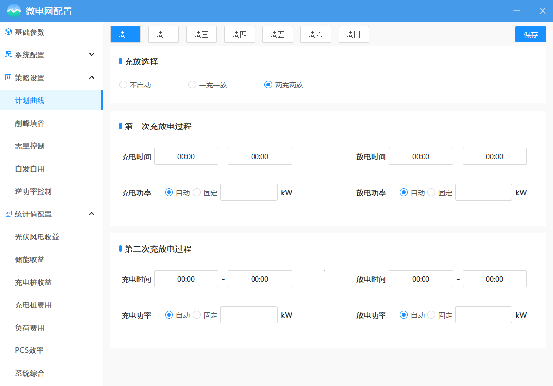This screenshot has height=386, width=553.
Task: Click first-cycle 放电功率 kW input box
Action: coord(484,192)
